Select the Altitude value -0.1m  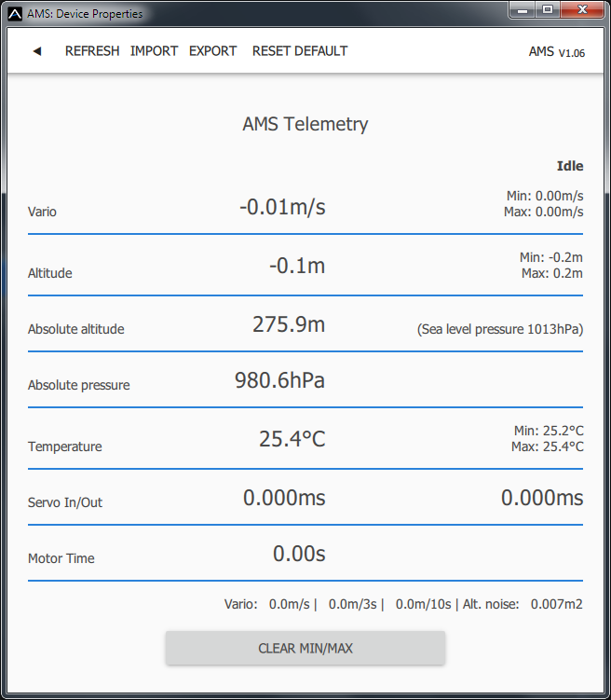297,266
